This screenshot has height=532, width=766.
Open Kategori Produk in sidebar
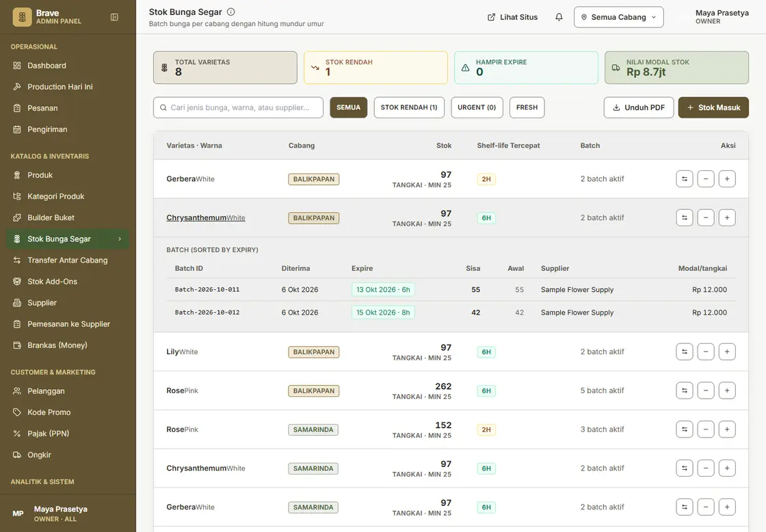click(x=68, y=196)
